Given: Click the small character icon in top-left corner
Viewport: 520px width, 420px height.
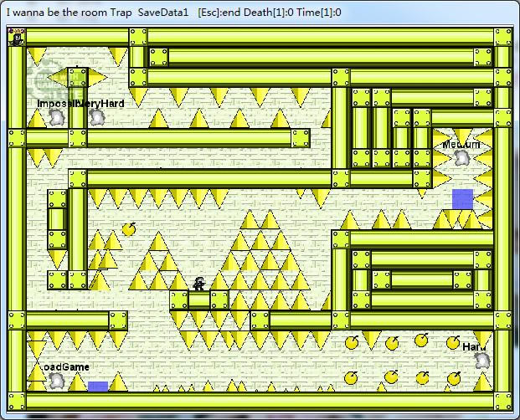Looking at the screenshot, I should (16, 36).
